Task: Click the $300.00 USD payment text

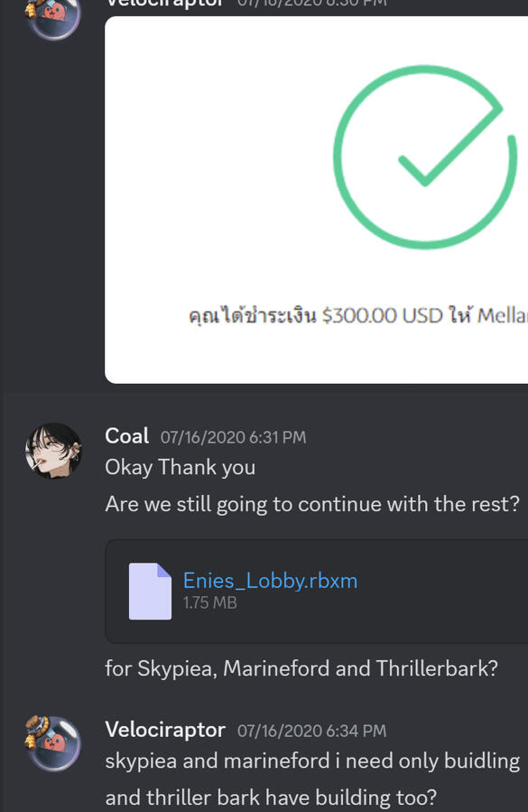Action: point(382,315)
